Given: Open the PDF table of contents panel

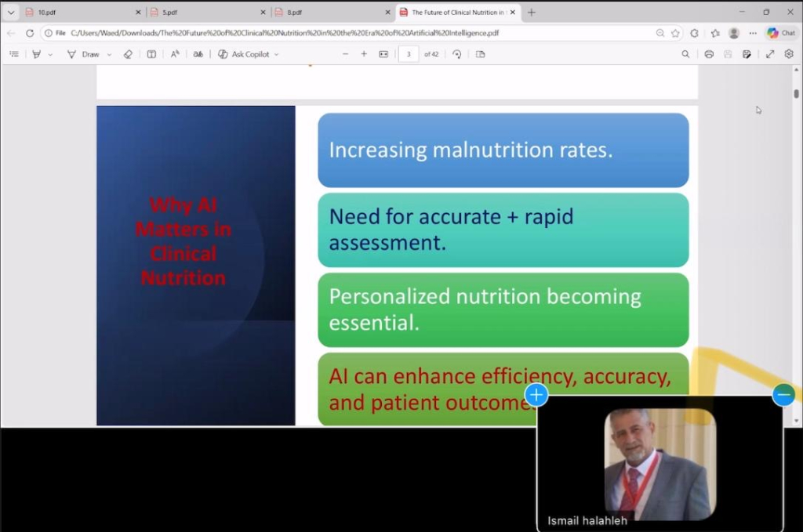Looking at the screenshot, I should pyautogui.click(x=13, y=54).
